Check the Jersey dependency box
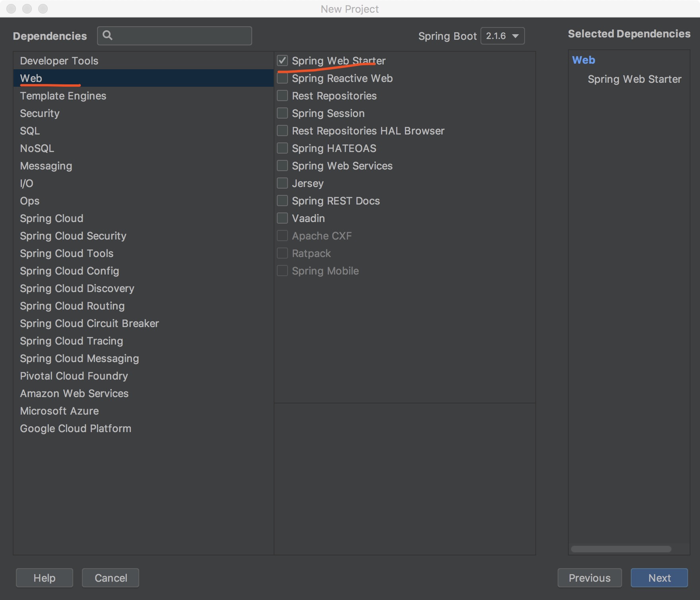The height and width of the screenshot is (600, 700). (x=282, y=183)
